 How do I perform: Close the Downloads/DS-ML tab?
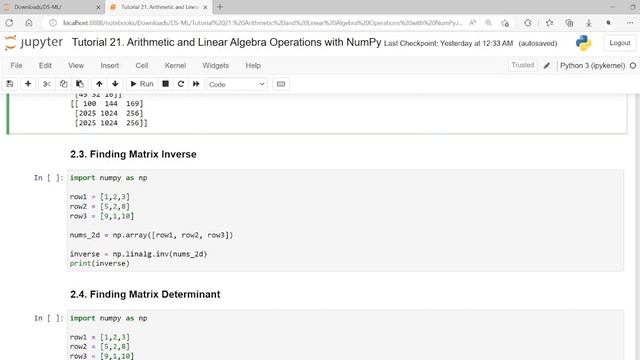click(98, 7)
